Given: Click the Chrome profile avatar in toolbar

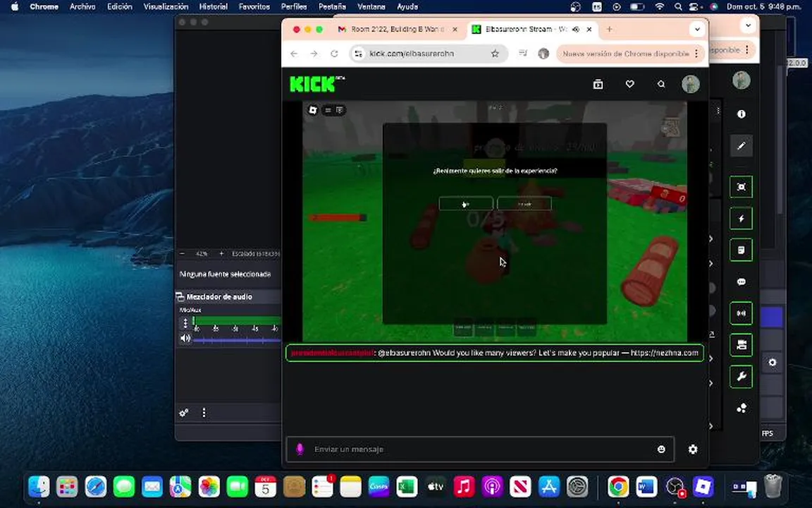Looking at the screenshot, I should (x=543, y=54).
